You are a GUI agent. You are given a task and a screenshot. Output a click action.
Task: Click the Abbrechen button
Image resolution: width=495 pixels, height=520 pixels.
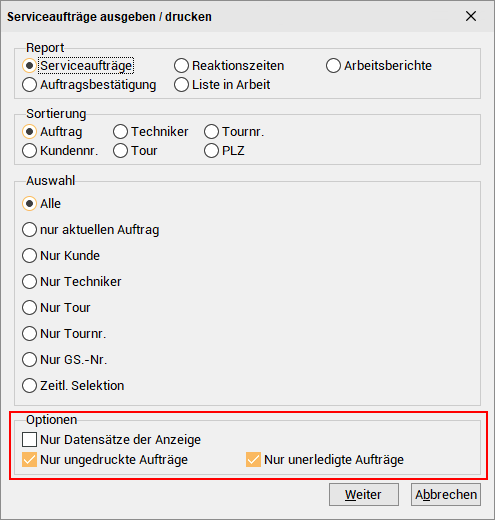coord(446,495)
